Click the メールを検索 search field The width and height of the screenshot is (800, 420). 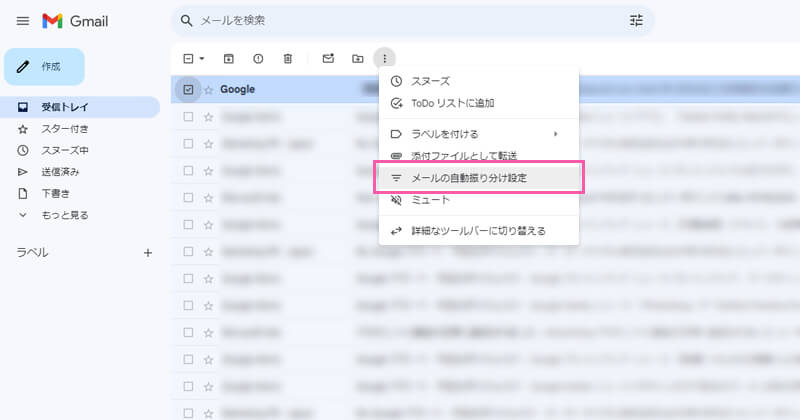[x=400, y=20]
